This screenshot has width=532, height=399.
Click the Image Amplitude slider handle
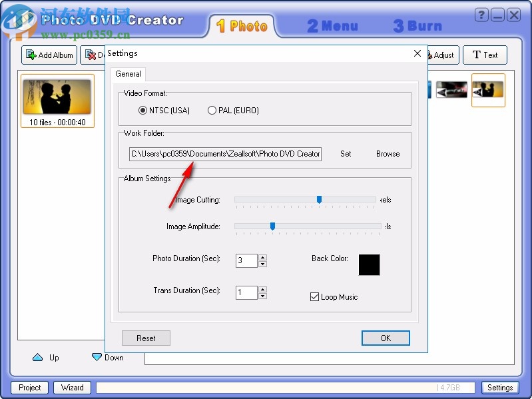(272, 226)
